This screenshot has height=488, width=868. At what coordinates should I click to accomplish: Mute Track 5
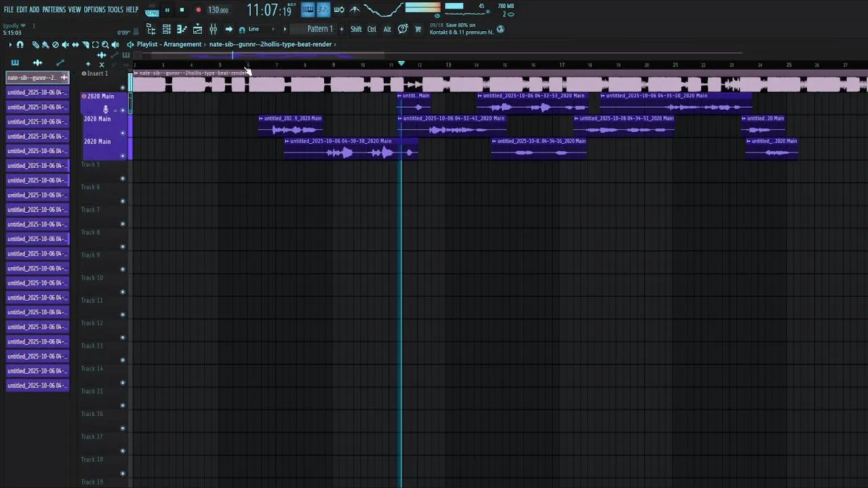click(123, 178)
